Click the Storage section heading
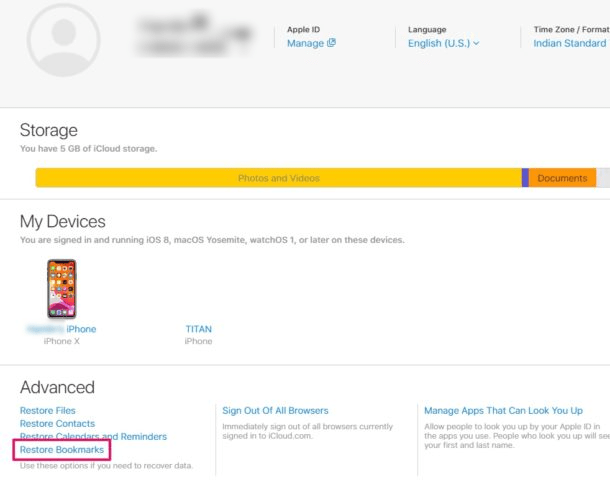This screenshot has width=610, height=492. click(49, 131)
